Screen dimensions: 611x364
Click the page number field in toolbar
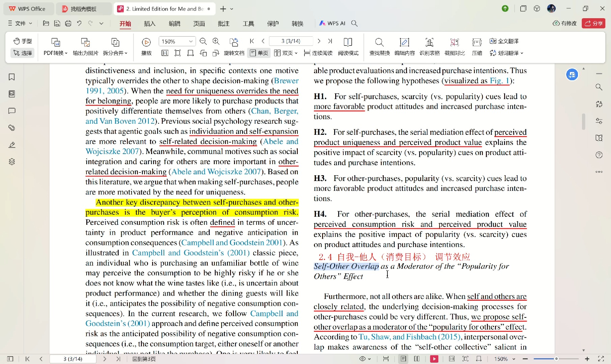pos(291,41)
